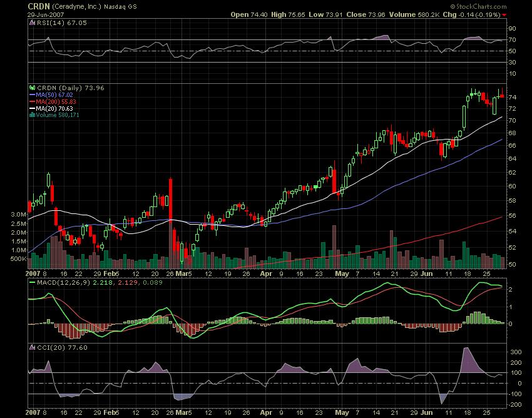This screenshot has width=532, height=418.
Task: Click the RSI(14) indicator icon
Action: [32, 23]
